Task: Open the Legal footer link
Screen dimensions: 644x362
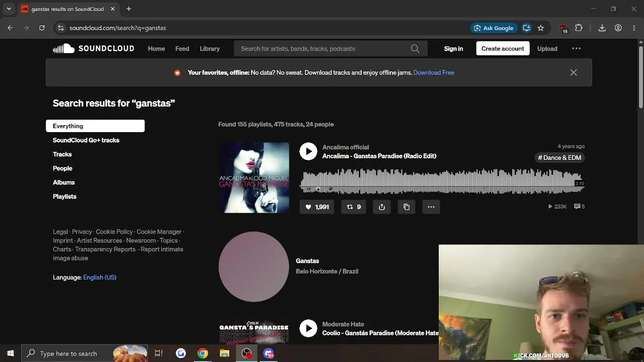Action: tap(60, 232)
